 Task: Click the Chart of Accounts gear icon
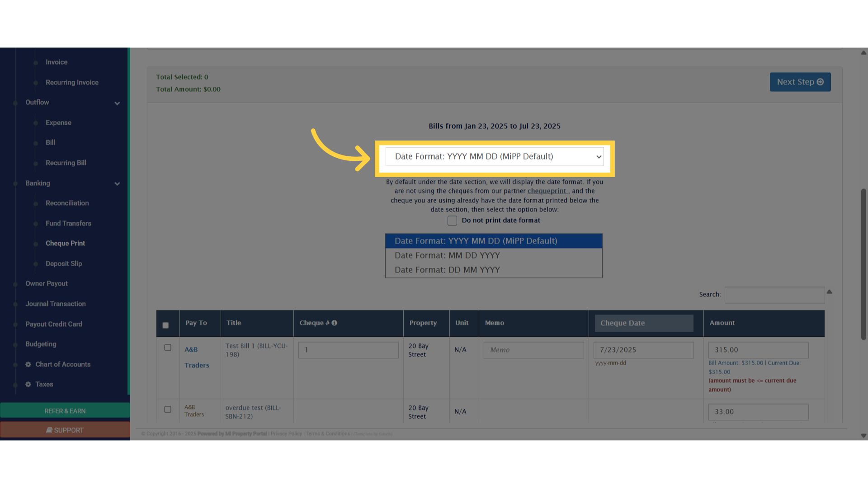click(x=28, y=365)
